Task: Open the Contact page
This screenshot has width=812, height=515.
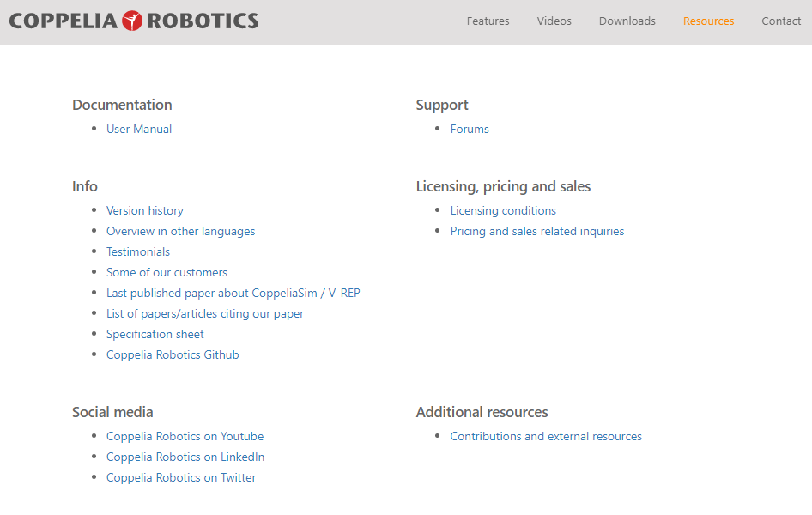Action: point(781,21)
